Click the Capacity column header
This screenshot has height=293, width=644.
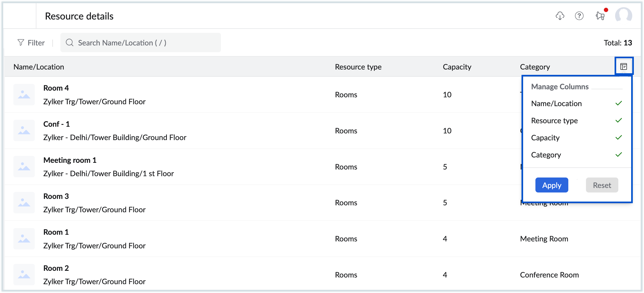pos(457,67)
